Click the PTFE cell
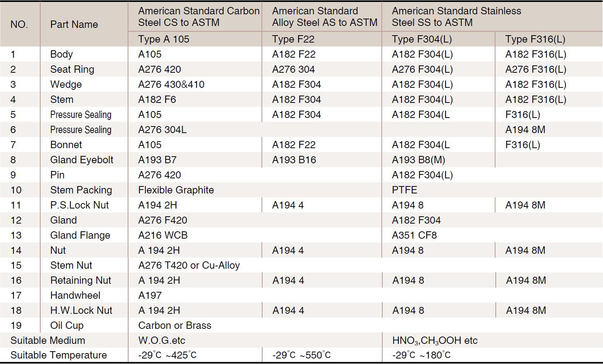This screenshot has width=603, height=364. point(404,190)
